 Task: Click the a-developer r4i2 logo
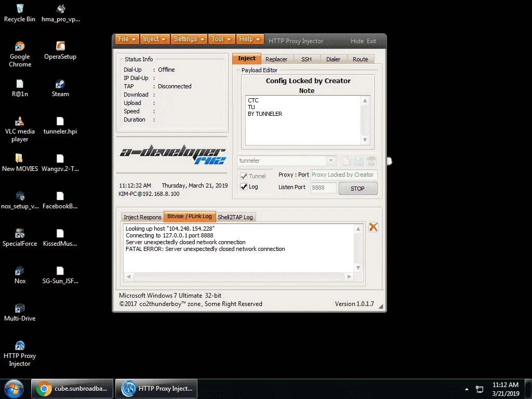coord(172,154)
